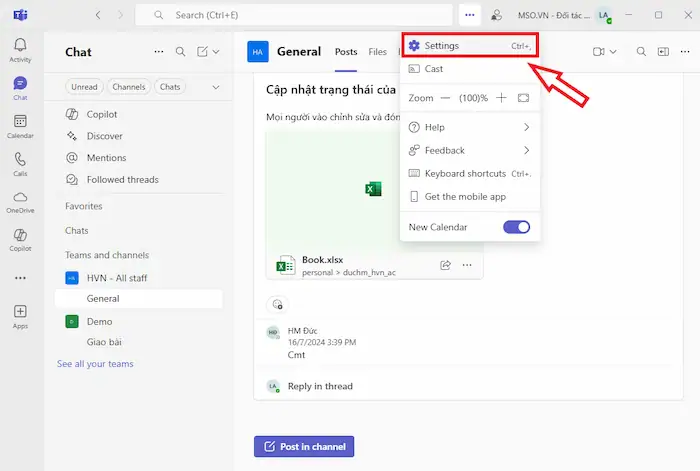700x471 pixels.
Task: Click the new chat compose icon
Action: (x=203, y=52)
